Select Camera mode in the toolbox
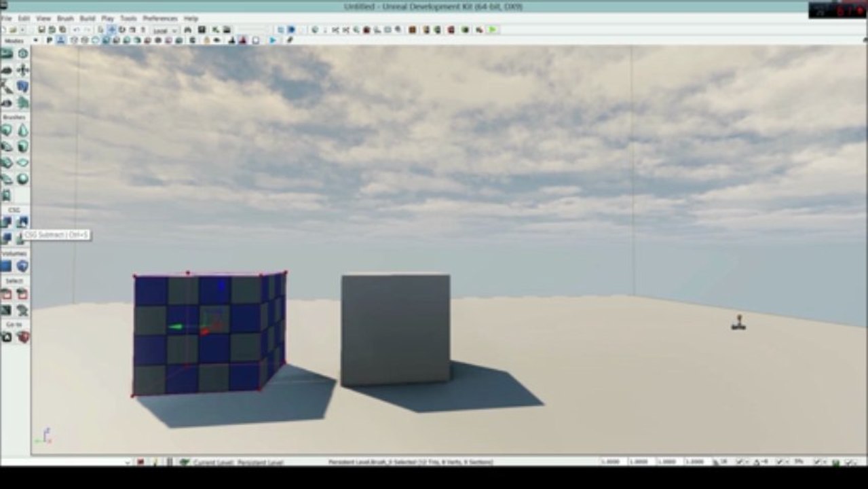868x489 pixels. coord(7,54)
